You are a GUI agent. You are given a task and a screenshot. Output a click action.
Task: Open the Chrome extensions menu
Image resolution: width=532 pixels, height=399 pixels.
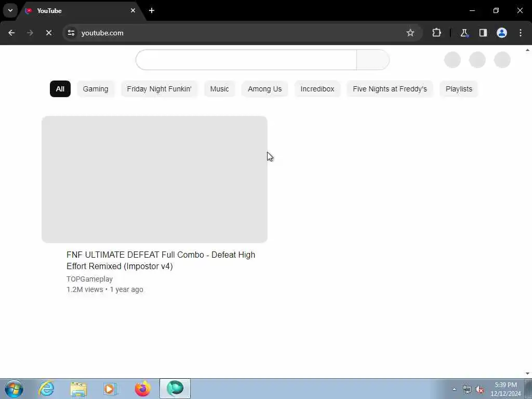coord(436,33)
